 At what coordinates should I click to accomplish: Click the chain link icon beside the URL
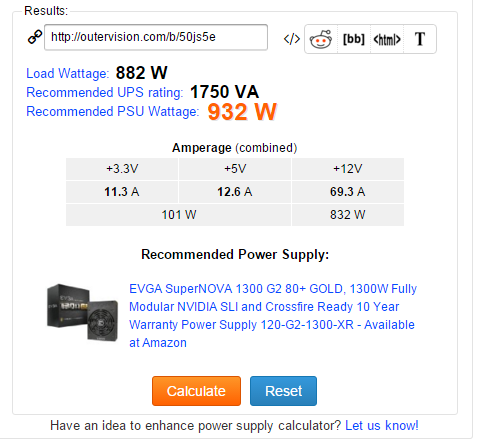coord(35,37)
